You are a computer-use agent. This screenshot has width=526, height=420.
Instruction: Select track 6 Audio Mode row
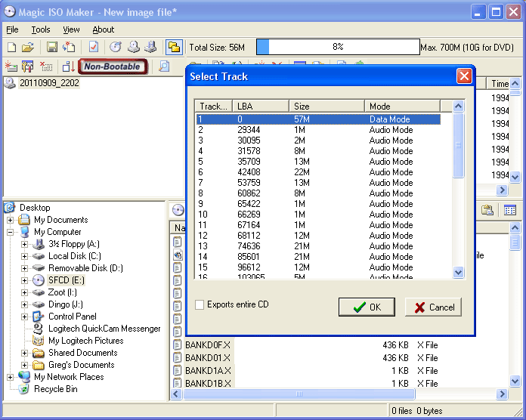click(317, 172)
